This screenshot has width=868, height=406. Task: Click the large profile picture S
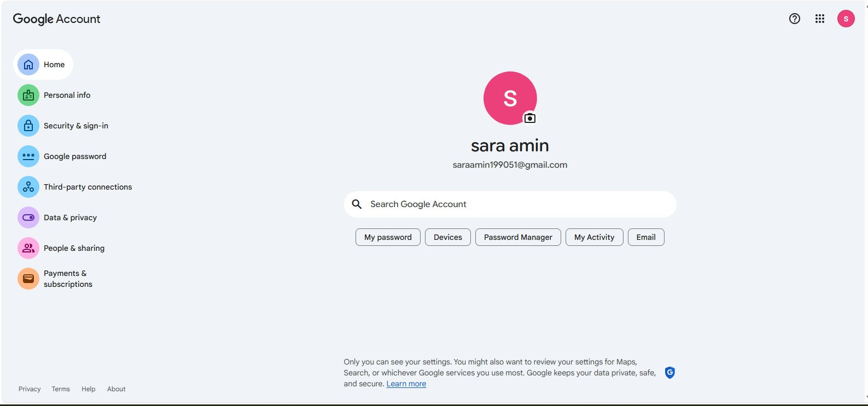click(x=510, y=98)
